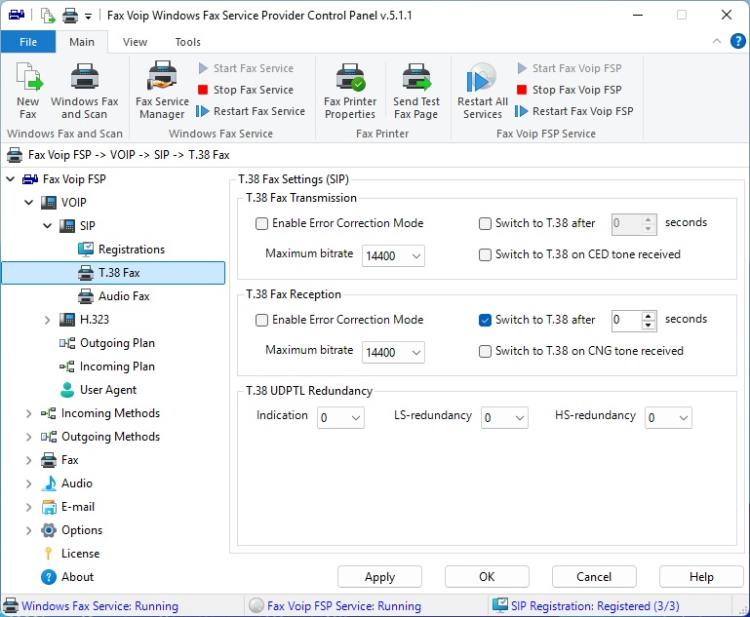Uncheck reception Switch to T.38 after
Screen dimensions: 750x617
[486, 320]
